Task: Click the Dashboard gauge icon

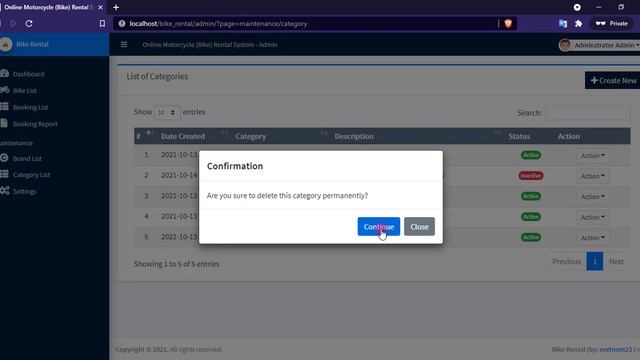Action: pos(4,73)
